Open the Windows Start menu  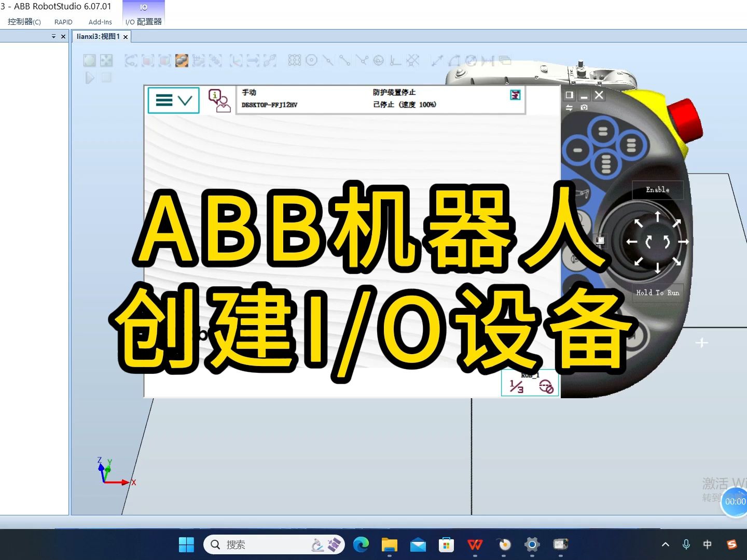pyautogui.click(x=186, y=544)
